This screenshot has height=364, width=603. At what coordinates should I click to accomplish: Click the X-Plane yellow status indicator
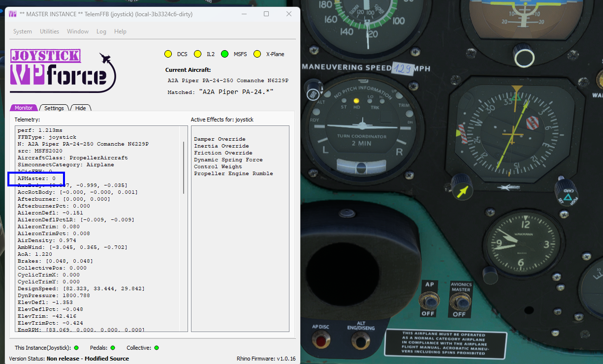(257, 54)
